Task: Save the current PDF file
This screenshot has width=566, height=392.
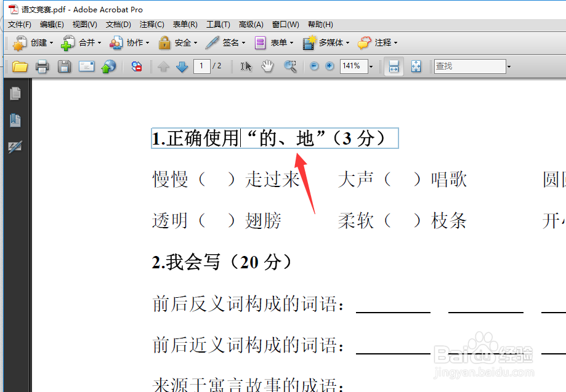Action: point(64,65)
